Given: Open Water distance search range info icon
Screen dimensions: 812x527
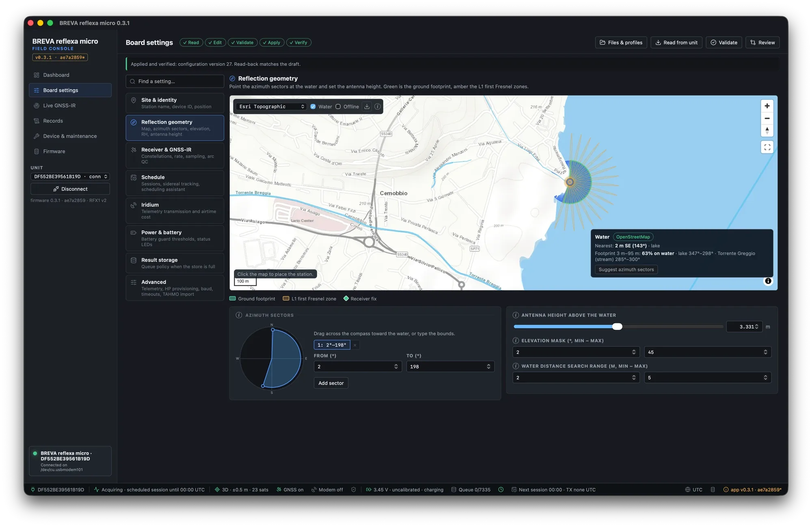Looking at the screenshot, I should tap(516, 366).
